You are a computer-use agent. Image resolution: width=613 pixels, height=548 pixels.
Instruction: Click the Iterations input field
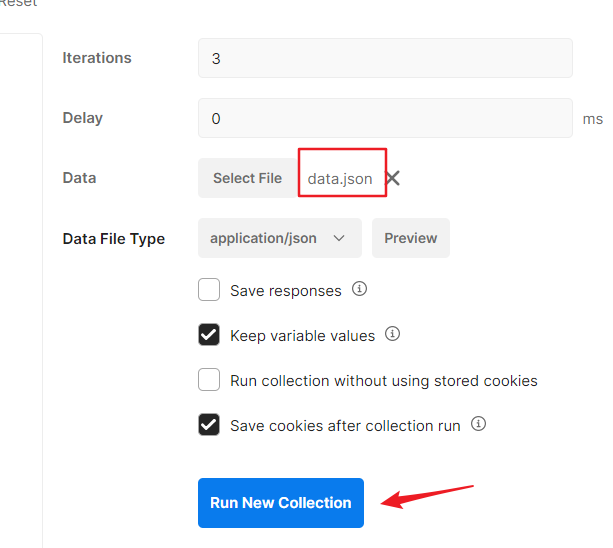pos(385,58)
